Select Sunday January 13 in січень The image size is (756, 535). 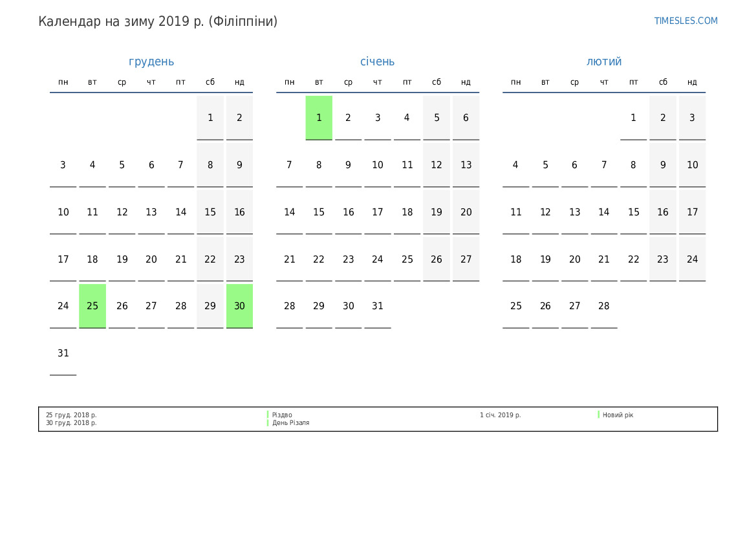466,165
